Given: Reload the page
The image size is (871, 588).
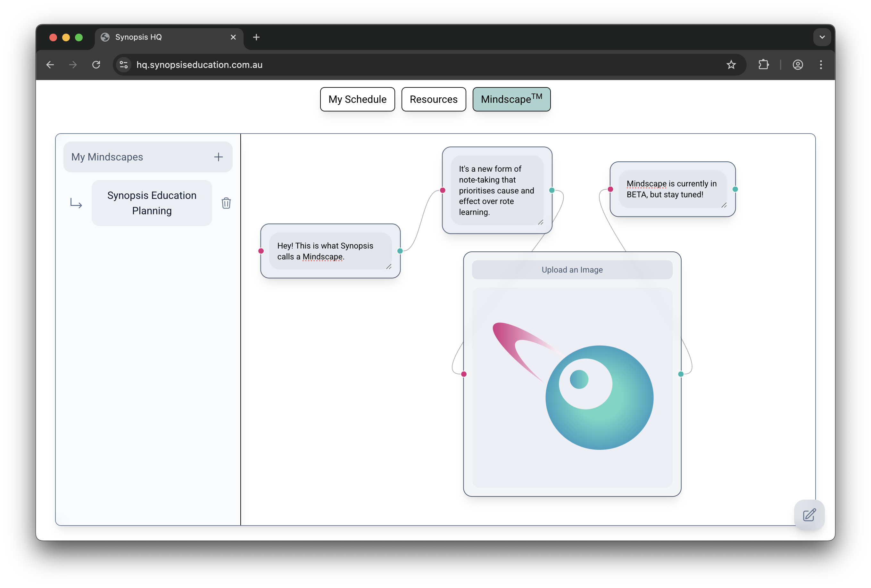Looking at the screenshot, I should [x=96, y=65].
